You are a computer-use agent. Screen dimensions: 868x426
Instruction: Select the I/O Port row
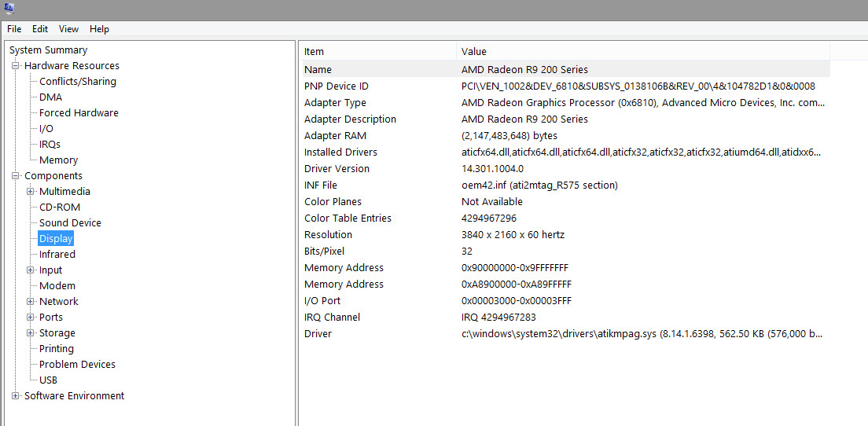point(565,301)
